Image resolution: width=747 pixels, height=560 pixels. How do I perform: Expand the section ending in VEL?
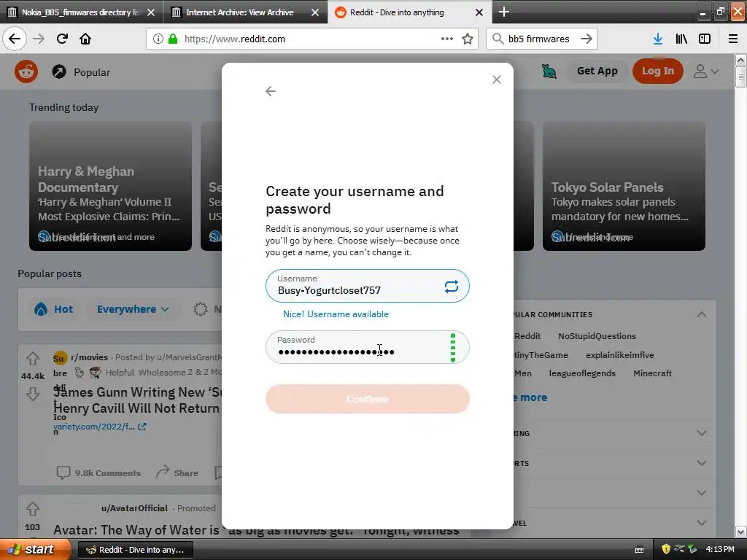tap(701, 523)
